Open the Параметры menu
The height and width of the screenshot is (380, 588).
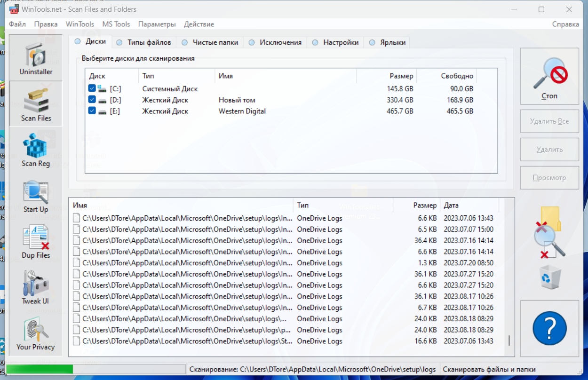coord(157,24)
